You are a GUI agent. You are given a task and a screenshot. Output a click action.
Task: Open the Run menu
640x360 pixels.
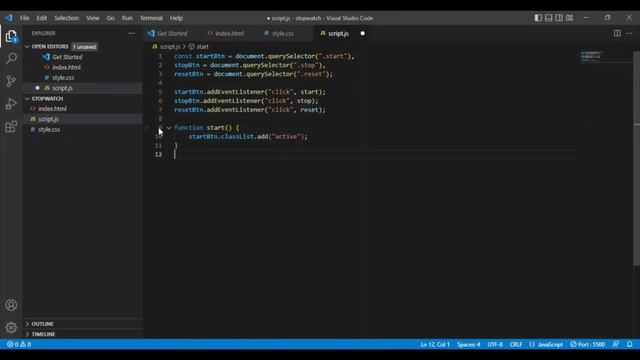click(127, 18)
